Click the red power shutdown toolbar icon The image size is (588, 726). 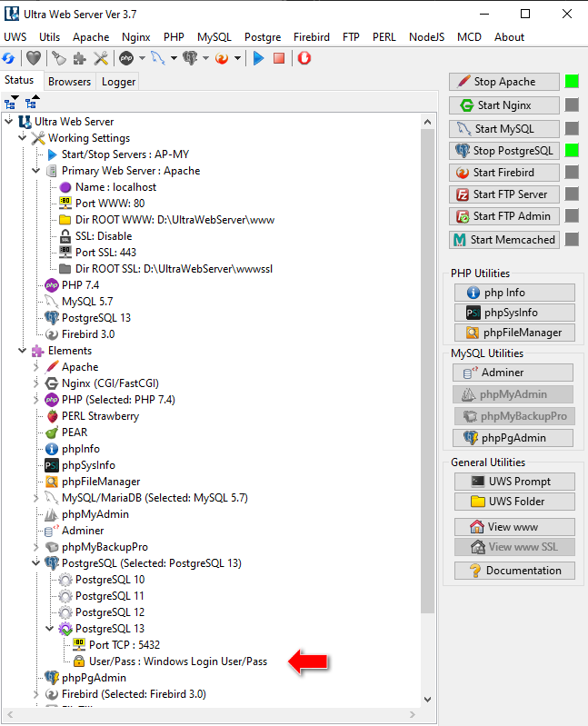click(304, 58)
